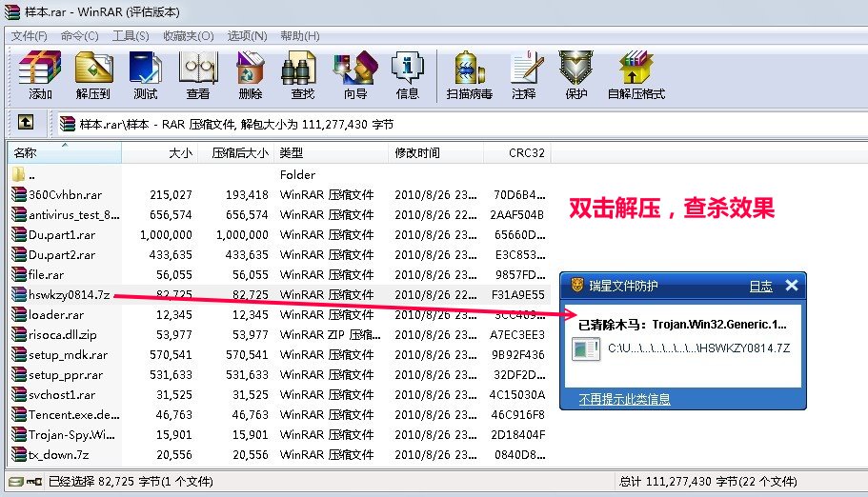Viewport: 868px width, 497px height.
Task: Sort by the 名称 column header
Action: coord(64,152)
